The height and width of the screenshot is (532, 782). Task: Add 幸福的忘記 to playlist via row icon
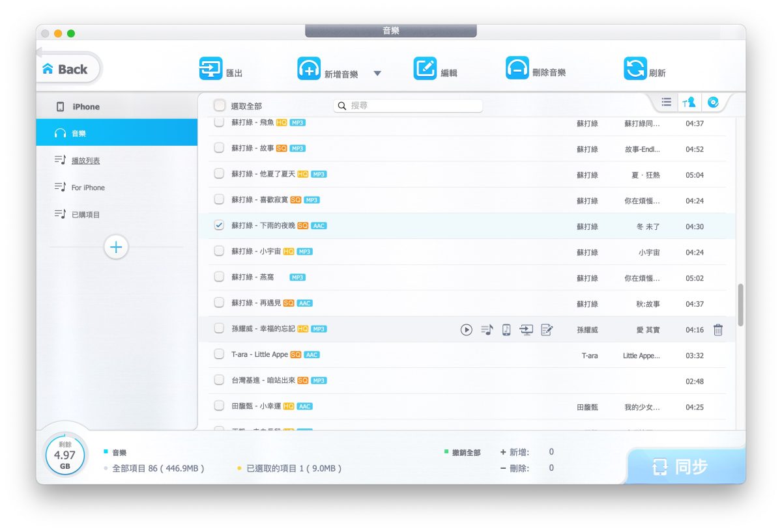coord(487,330)
